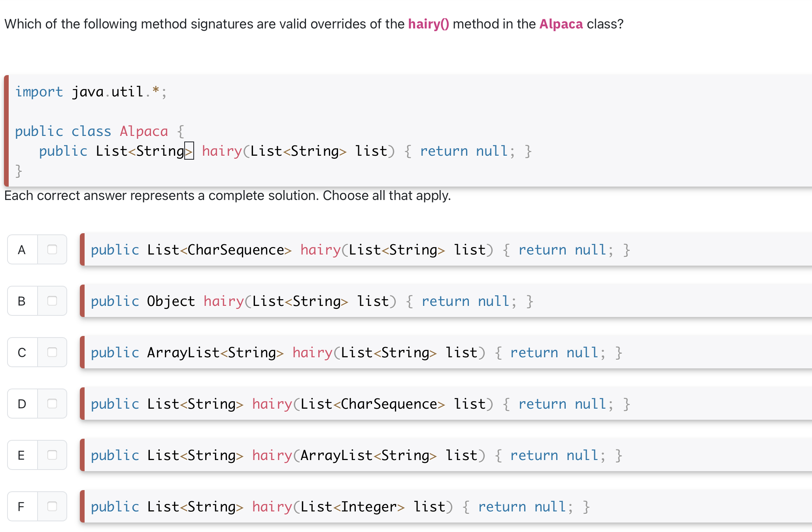
Task: Check the checkbox for answer option E
Action: click(52, 455)
